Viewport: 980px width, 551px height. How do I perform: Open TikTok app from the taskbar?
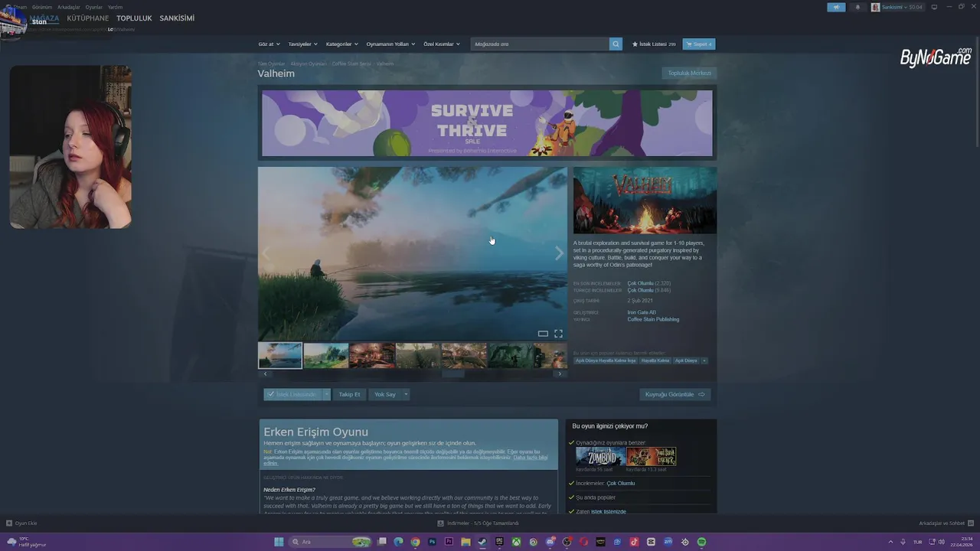point(634,542)
